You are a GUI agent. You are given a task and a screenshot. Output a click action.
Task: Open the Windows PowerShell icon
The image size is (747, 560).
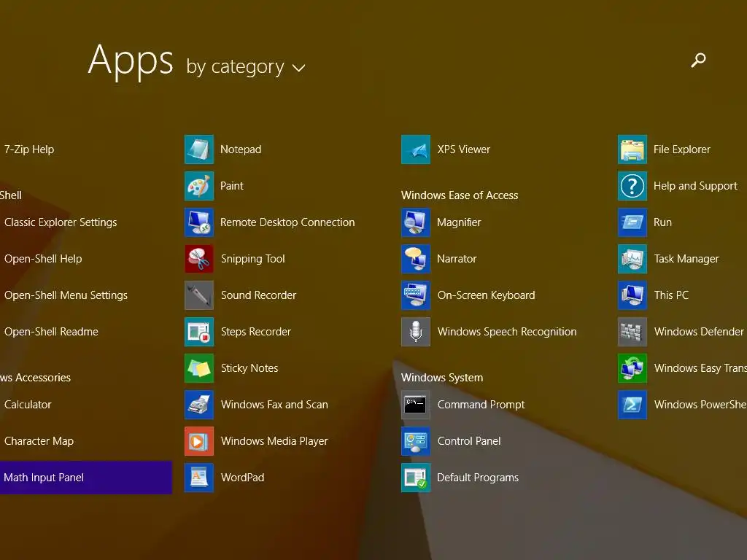632,404
